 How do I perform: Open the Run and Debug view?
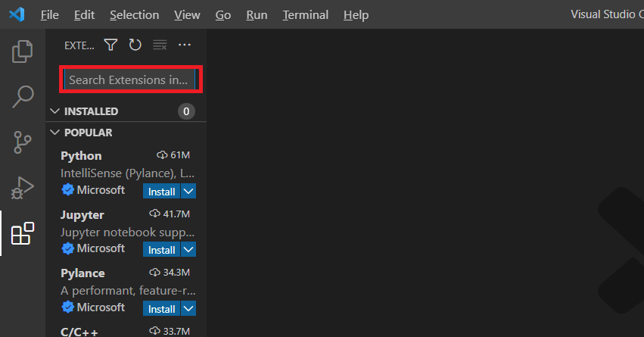(x=22, y=188)
